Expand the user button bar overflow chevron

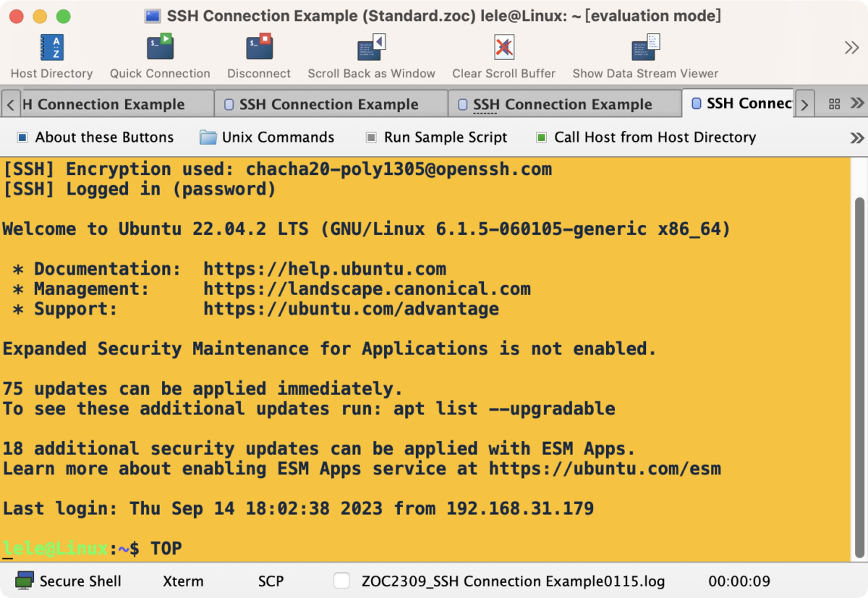(x=857, y=137)
